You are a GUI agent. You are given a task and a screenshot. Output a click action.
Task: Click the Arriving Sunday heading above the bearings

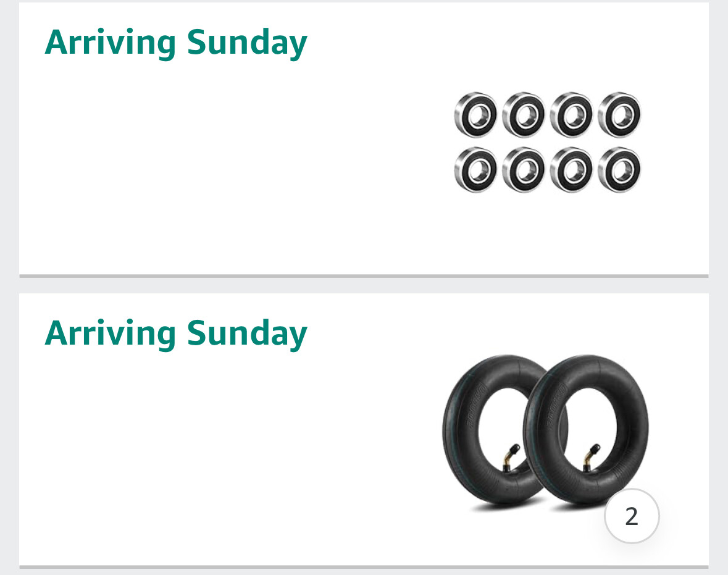[x=176, y=43]
